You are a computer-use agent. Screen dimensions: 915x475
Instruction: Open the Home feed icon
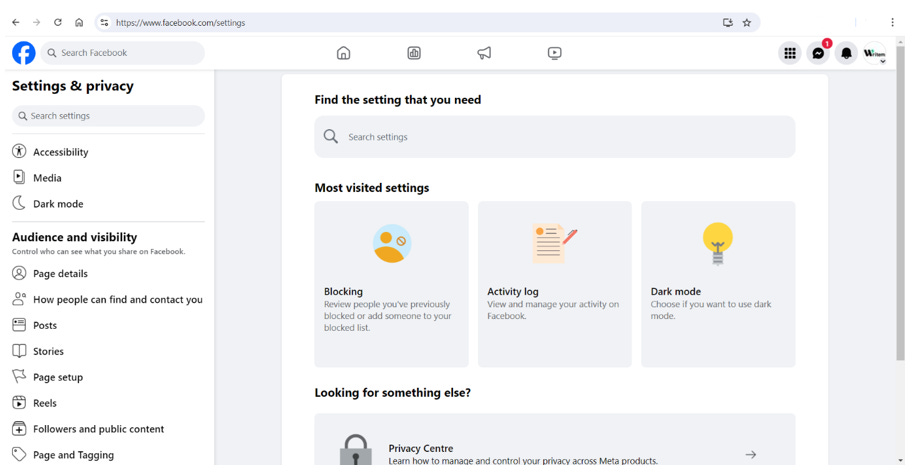coord(344,53)
